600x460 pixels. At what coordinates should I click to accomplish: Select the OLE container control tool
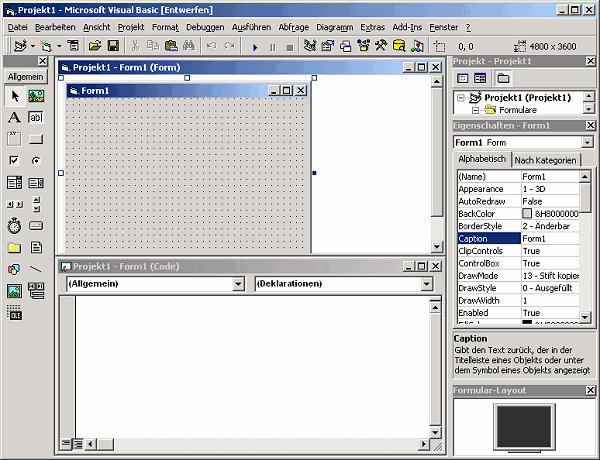click(x=15, y=313)
